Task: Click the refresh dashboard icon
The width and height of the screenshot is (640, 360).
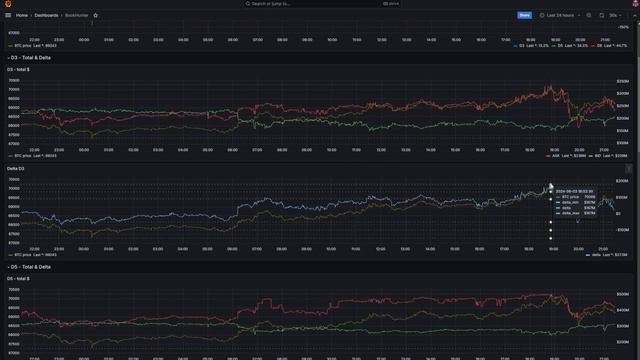Action: point(602,16)
